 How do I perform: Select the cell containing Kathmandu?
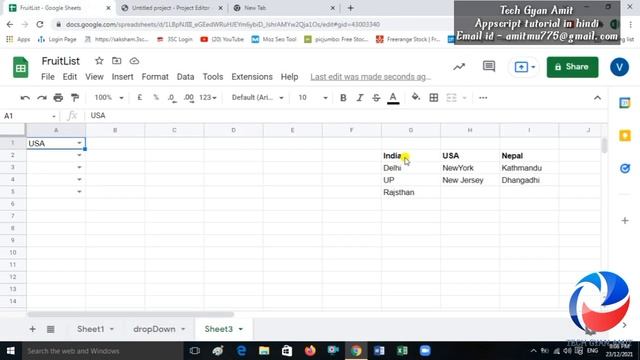529,168
